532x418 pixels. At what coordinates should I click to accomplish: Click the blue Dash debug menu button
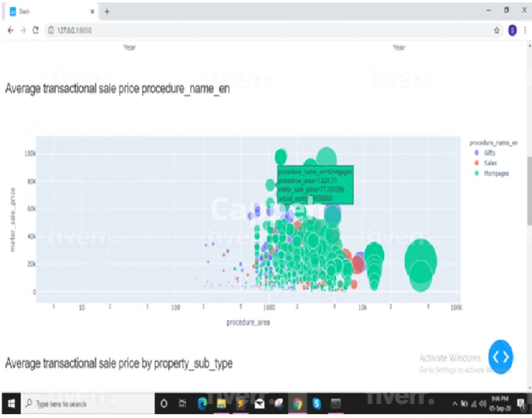(x=500, y=357)
